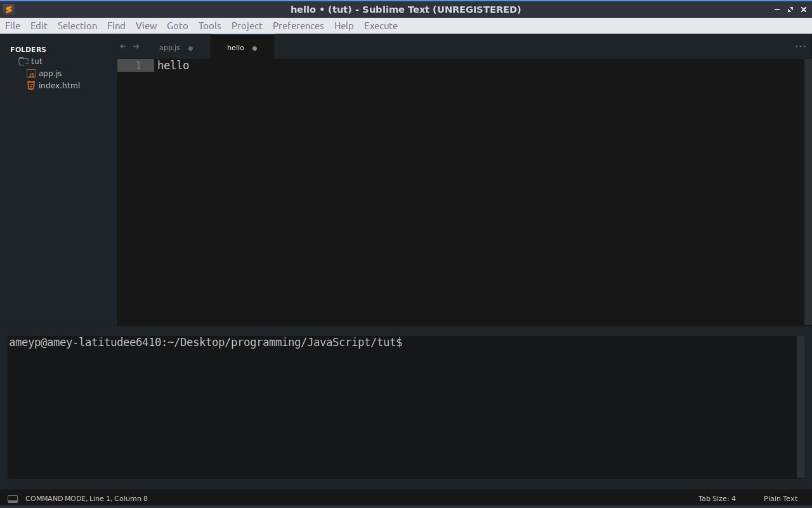Switch to the app.js tab
The image size is (812, 508).
(169, 48)
